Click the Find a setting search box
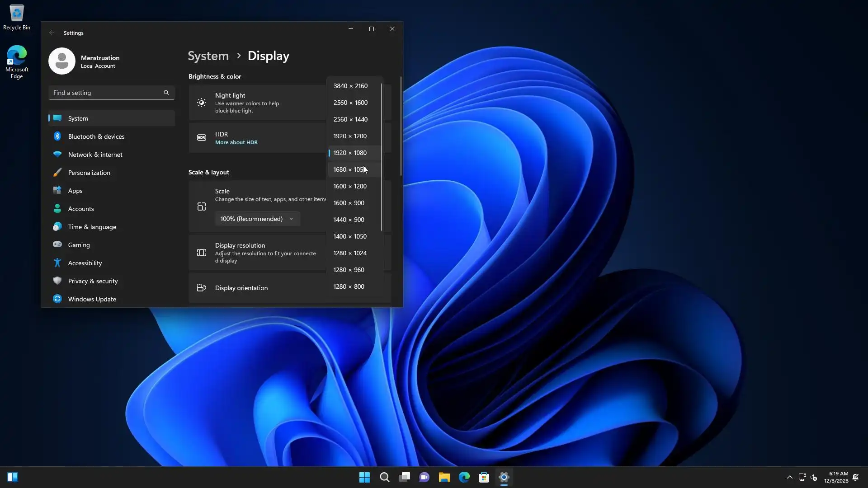 pos(106,93)
